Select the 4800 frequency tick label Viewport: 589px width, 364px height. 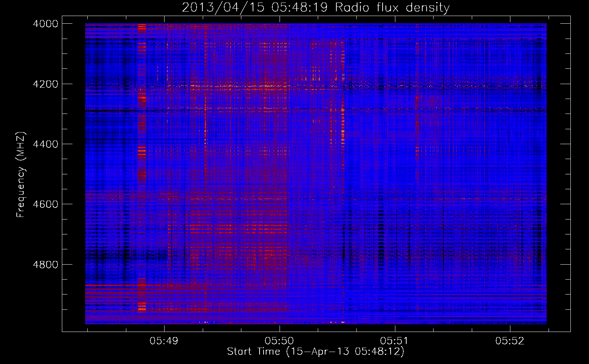click(x=45, y=265)
